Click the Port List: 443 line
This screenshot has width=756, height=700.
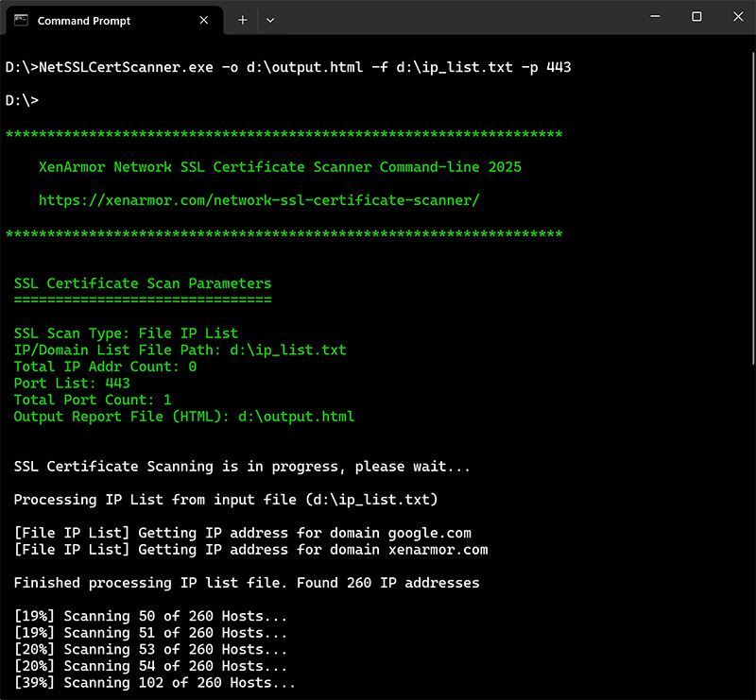coord(72,384)
